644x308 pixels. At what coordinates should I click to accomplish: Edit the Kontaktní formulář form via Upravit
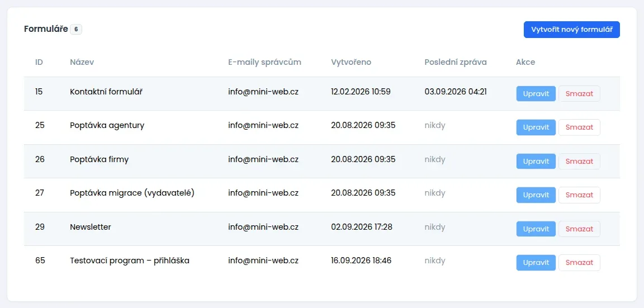(536, 93)
